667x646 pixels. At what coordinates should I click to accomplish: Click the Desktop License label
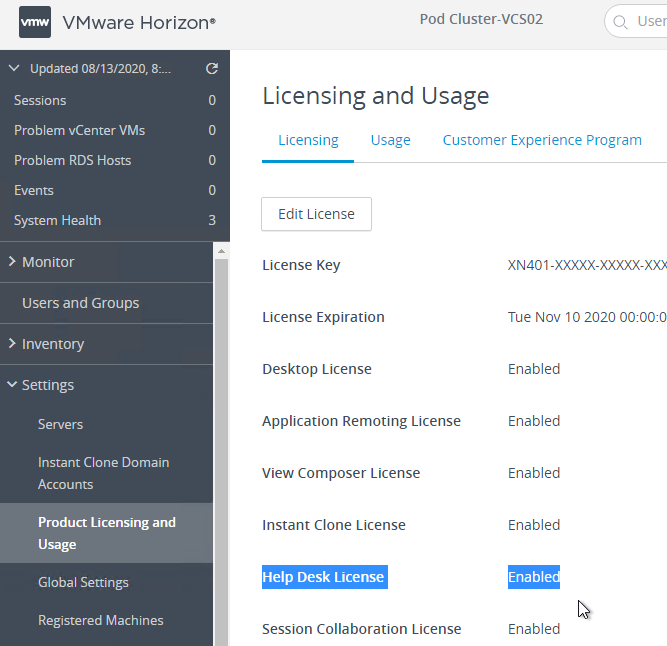coord(317,369)
